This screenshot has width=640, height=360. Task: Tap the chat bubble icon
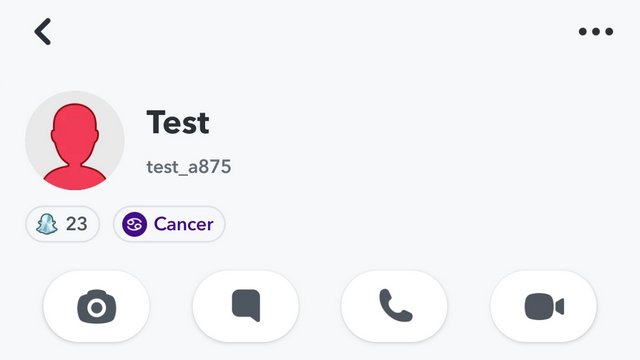(x=246, y=306)
